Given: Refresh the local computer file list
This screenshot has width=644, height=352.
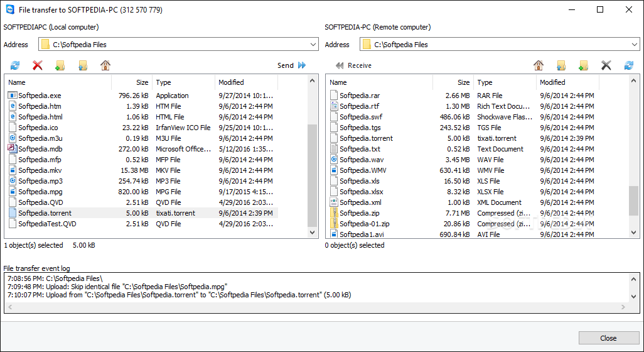Looking at the screenshot, I should pyautogui.click(x=15, y=65).
